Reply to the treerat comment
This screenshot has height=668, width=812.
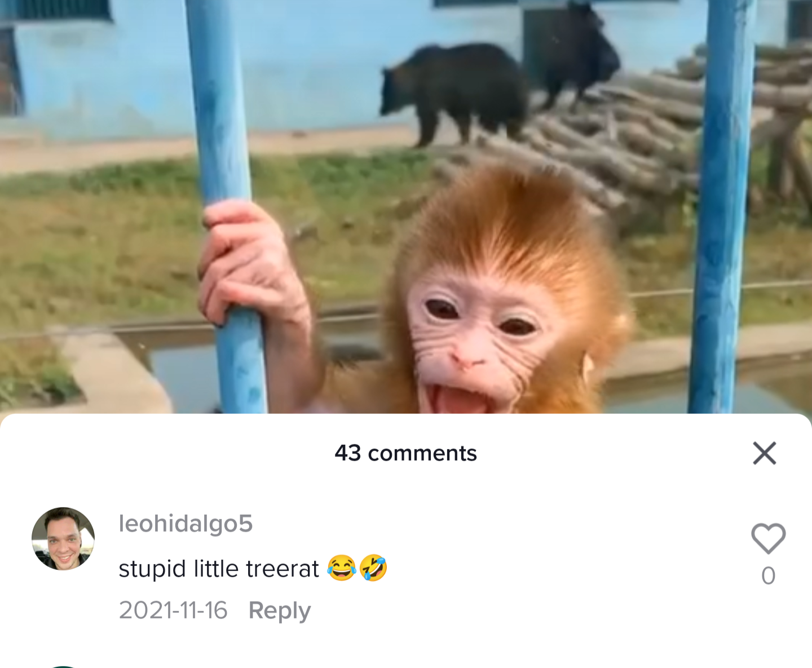[280, 611]
